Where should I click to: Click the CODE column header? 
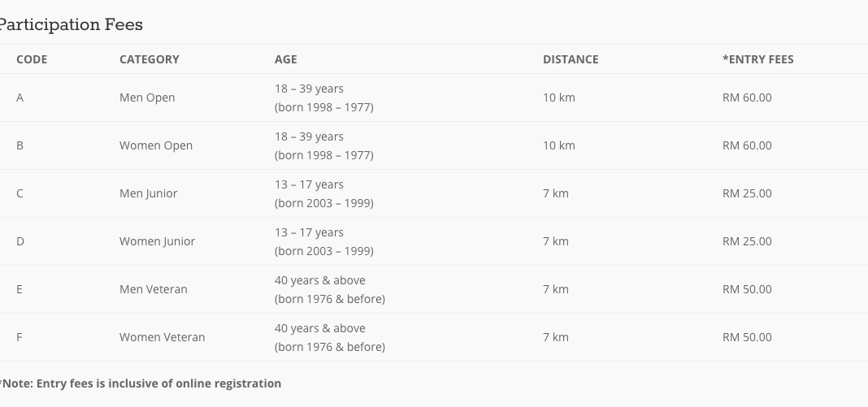click(x=32, y=59)
